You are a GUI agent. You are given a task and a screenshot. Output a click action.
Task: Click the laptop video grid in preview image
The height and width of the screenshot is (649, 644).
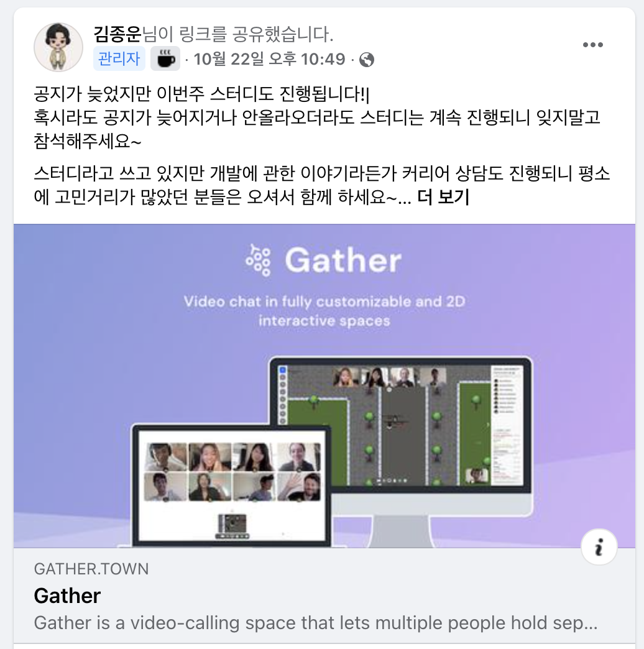232,472
